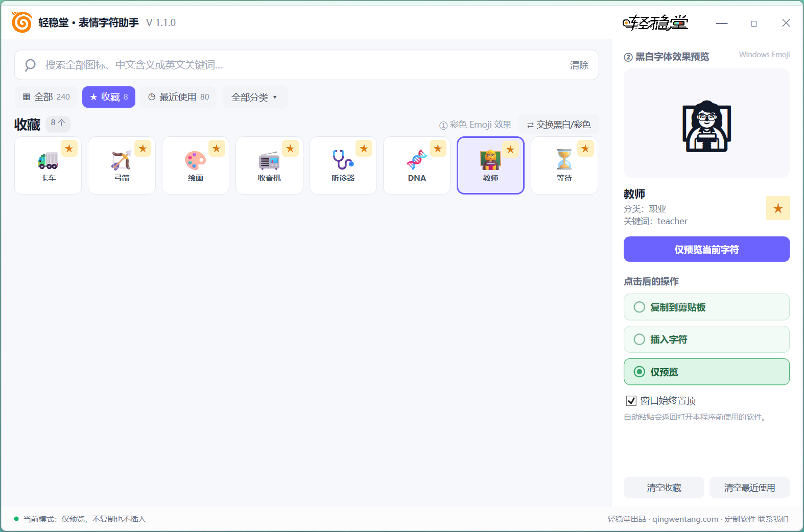This screenshot has height=532, width=804.
Task: Click 仅预览当前字符 button
Action: 706,249
